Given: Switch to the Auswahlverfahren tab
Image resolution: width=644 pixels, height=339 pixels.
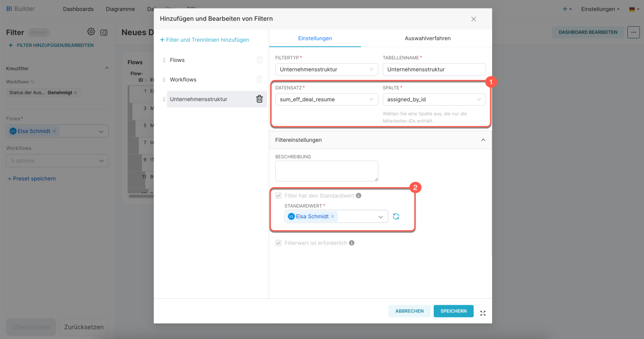Looking at the screenshot, I should click(428, 38).
